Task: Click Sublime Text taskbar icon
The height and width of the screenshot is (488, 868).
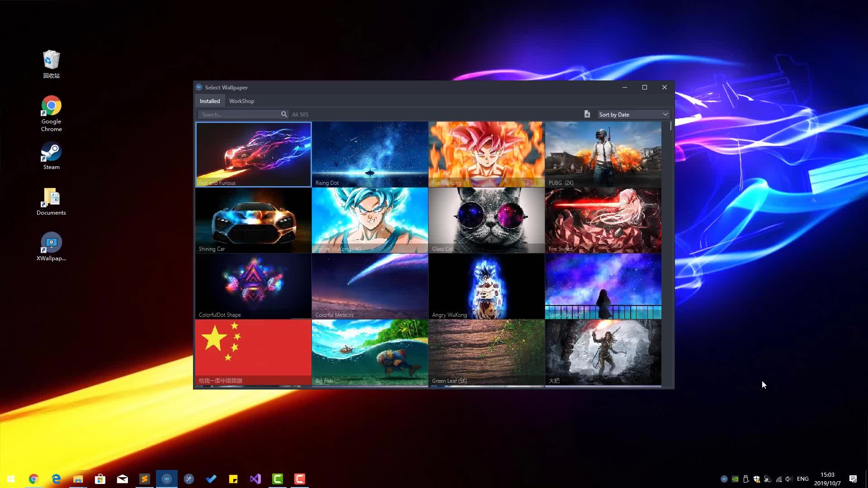Action: [145, 479]
